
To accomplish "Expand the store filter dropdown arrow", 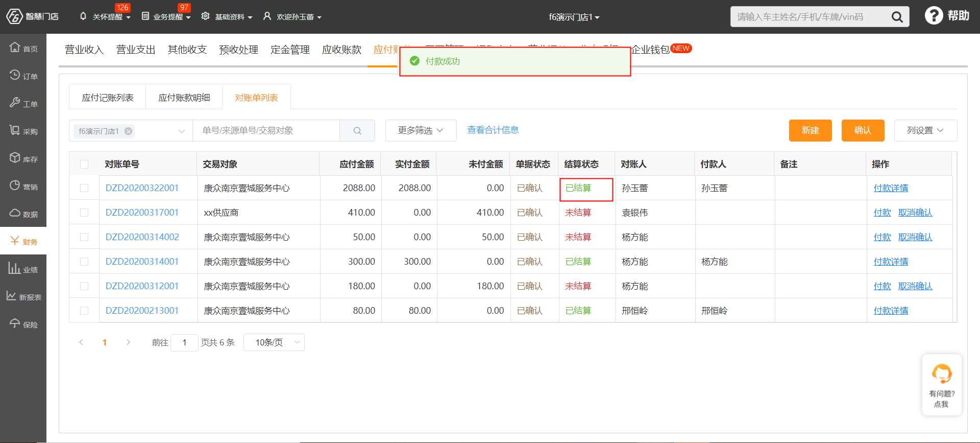I will pos(181,131).
